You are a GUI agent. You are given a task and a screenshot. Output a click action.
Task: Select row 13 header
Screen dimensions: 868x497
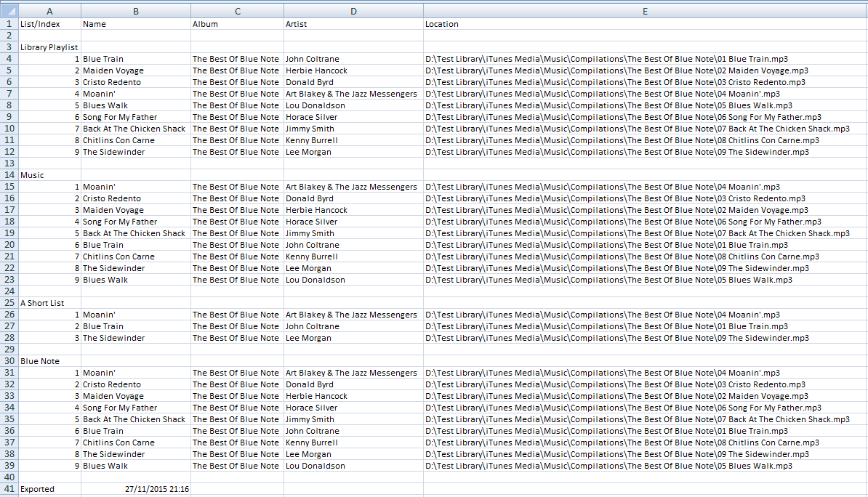coord(9,163)
